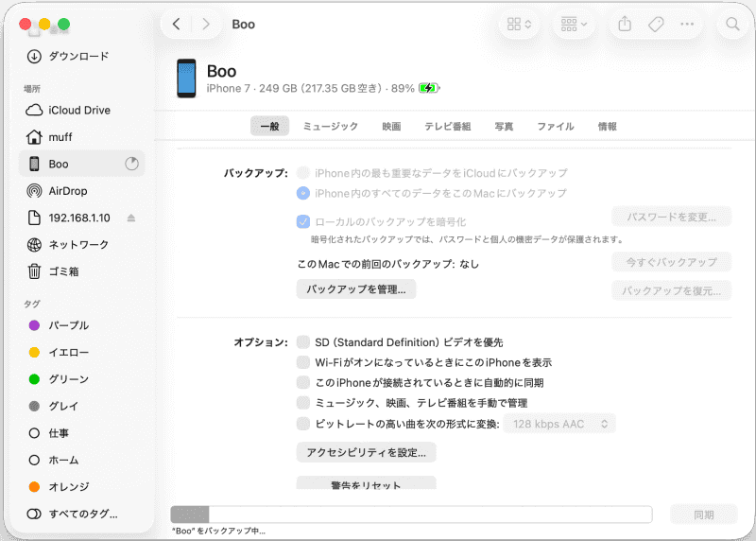Open ダウンロード in the sidebar
This screenshot has width=756, height=541.
(82, 57)
